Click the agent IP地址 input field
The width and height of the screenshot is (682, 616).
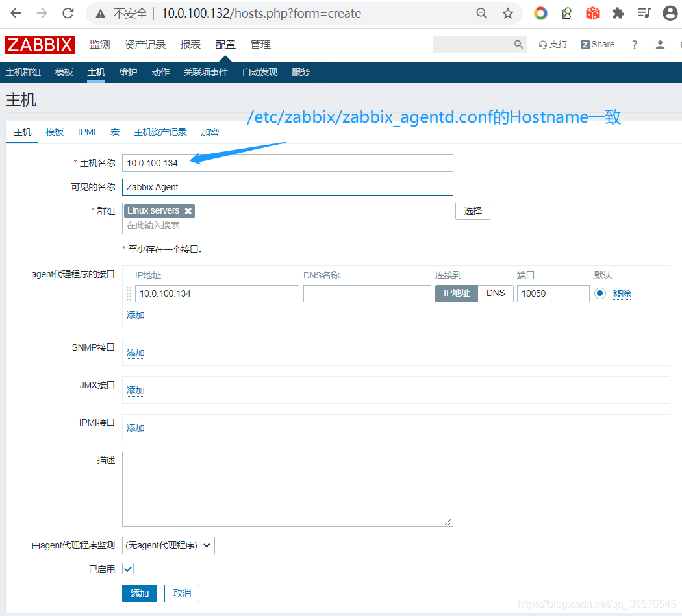click(217, 293)
